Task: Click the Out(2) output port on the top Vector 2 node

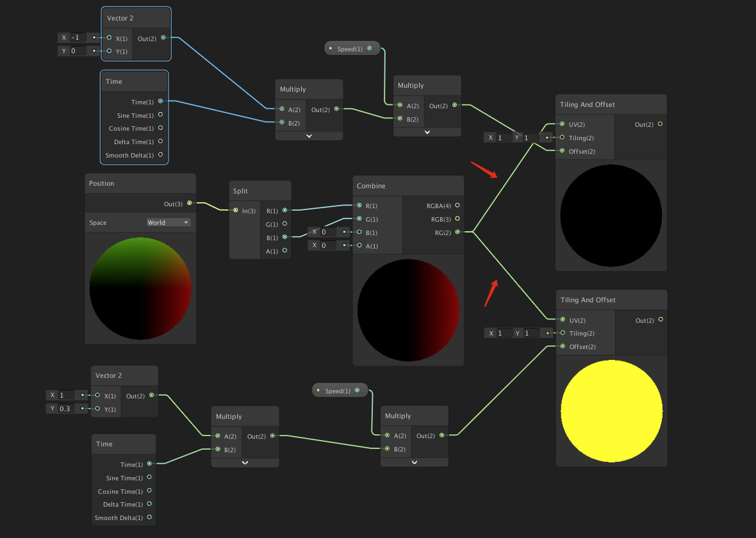Action: (x=163, y=38)
